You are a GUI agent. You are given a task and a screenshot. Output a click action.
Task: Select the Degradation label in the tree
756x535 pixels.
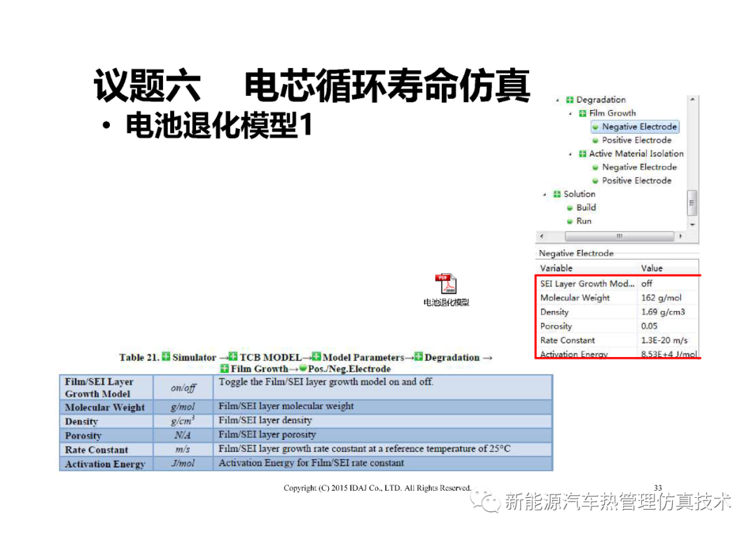click(x=601, y=100)
